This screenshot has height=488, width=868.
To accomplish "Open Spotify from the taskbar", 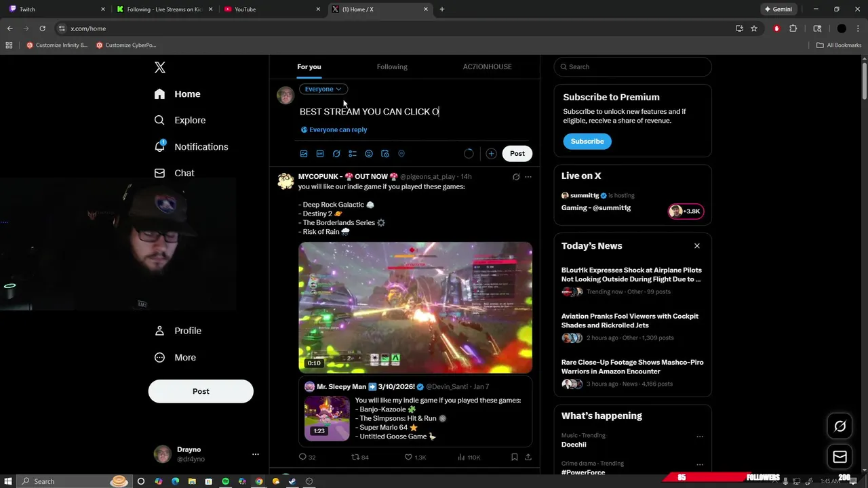I will 225,481.
